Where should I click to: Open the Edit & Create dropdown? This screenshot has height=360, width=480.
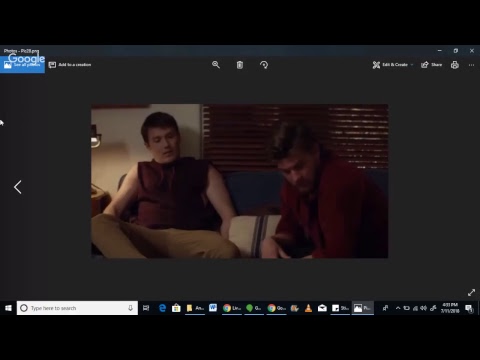click(393, 65)
